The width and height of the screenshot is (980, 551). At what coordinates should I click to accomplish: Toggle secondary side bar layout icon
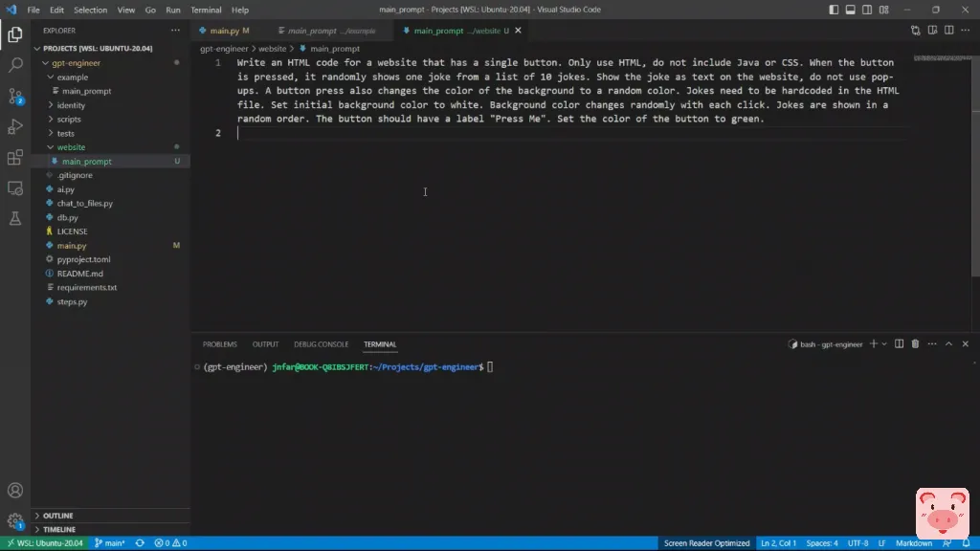[x=867, y=10]
